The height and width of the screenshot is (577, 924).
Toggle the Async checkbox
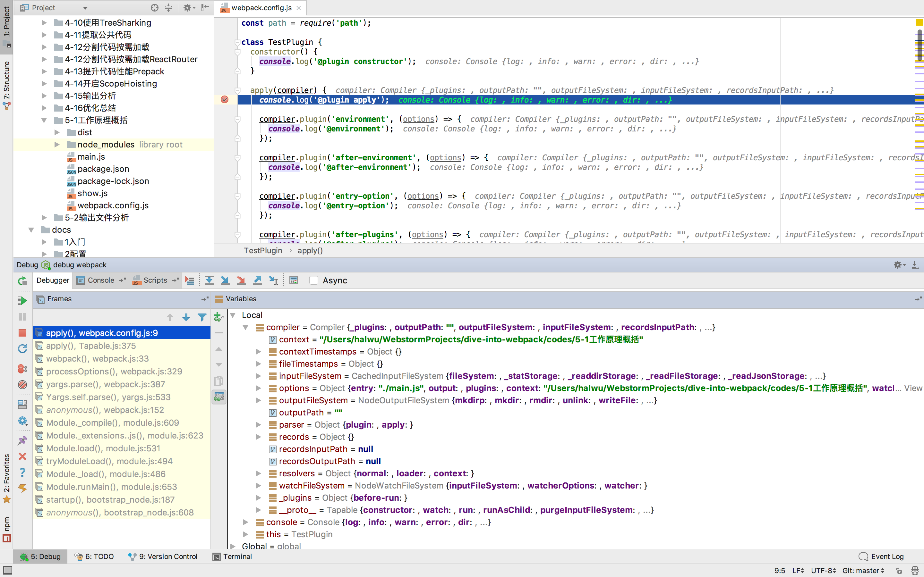point(313,280)
